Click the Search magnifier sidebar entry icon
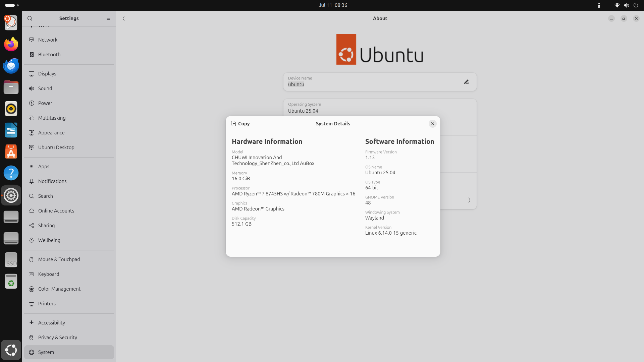Image resolution: width=644 pixels, height=362 pixels. click(32, 196)
